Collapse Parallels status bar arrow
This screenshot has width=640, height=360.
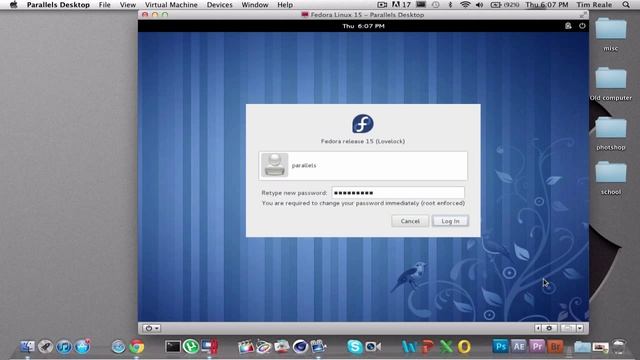coord(538,328)
